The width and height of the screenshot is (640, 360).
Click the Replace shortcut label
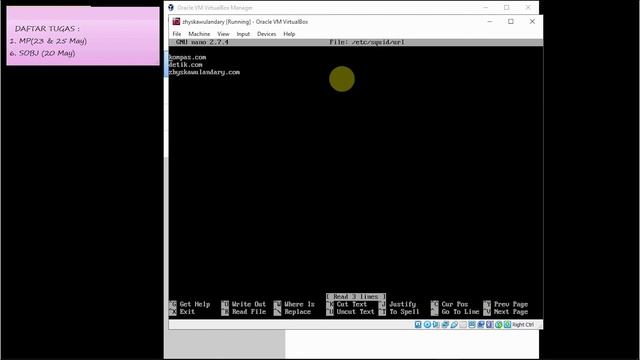point(298,312)
